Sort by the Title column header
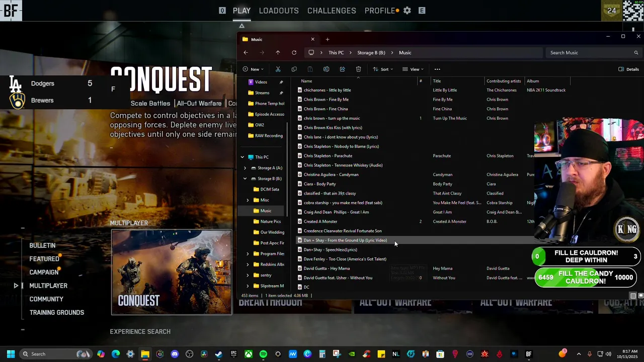The height and width of the screenshot is (362, 644). coord(437,81)
